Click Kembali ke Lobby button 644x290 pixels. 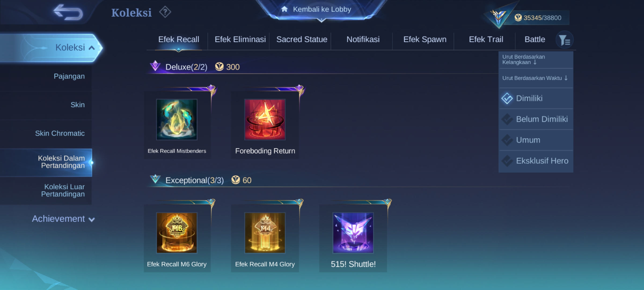point(321,9)
